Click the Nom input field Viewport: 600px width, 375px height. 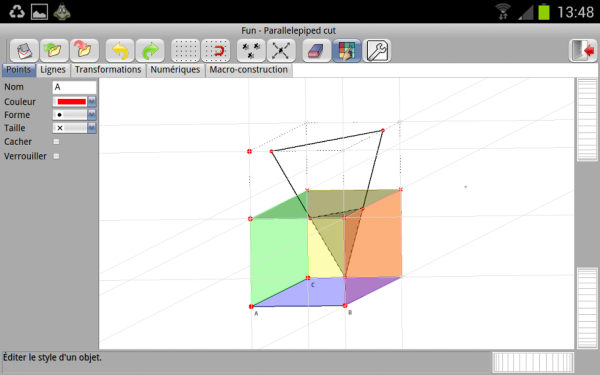pos(74,87)
